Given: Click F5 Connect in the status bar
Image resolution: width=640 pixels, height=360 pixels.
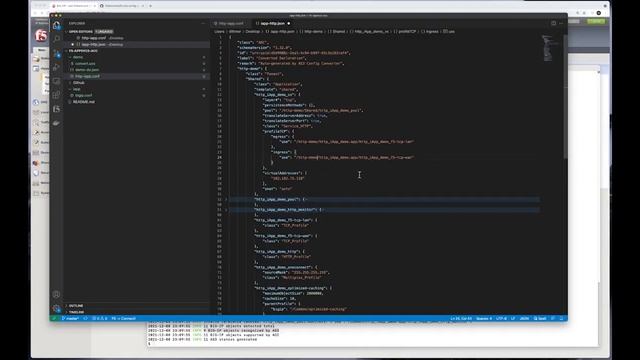Looking at the screenshot, I should point(123,318).
